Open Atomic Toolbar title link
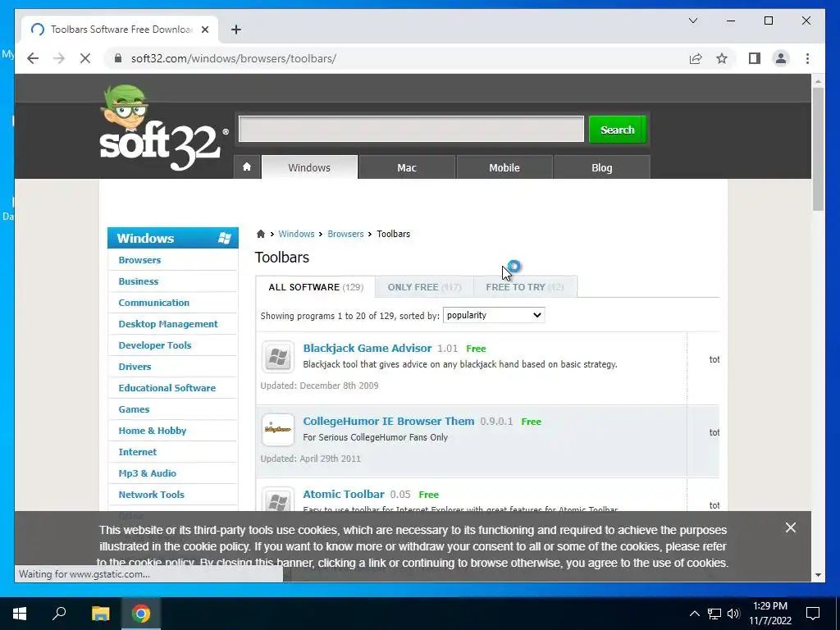Screen dimensions: 840x630 tap(344, 494)
